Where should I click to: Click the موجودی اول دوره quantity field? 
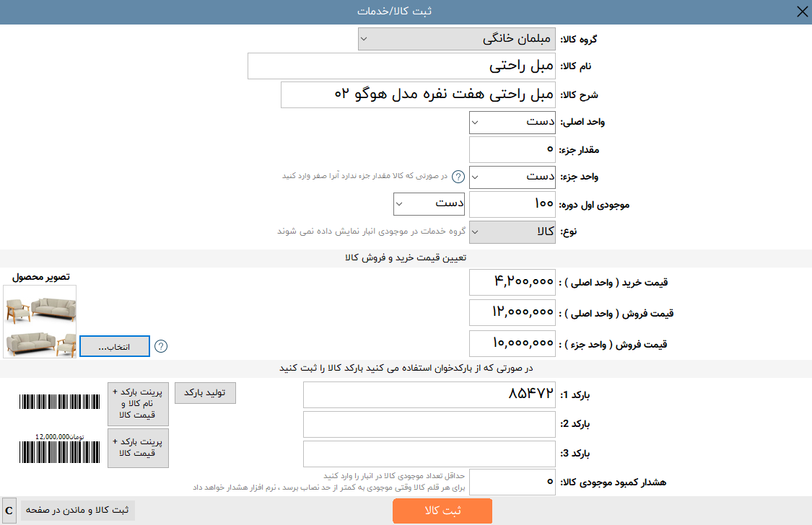tap(512, 204)
